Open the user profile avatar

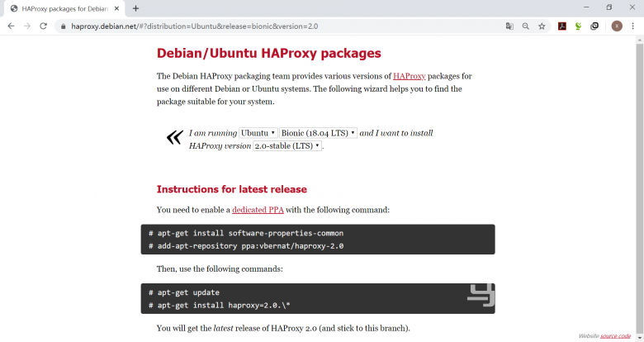coord(617,26)
